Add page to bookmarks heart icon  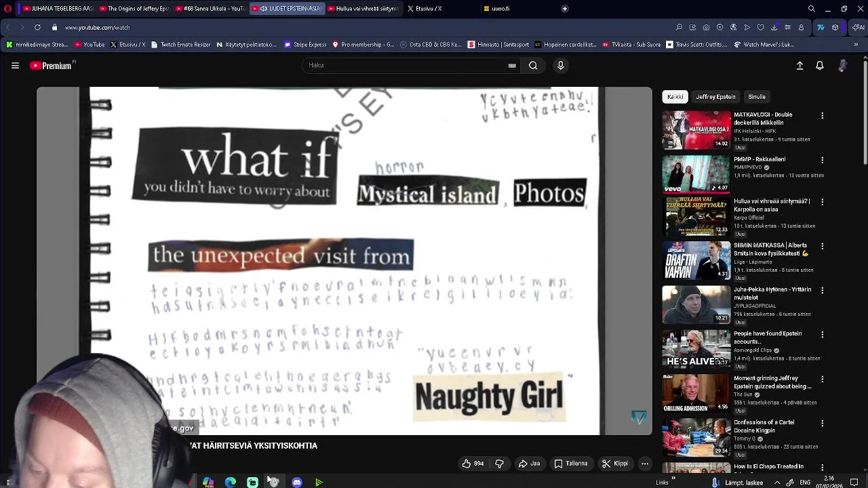tap(760, 28)
